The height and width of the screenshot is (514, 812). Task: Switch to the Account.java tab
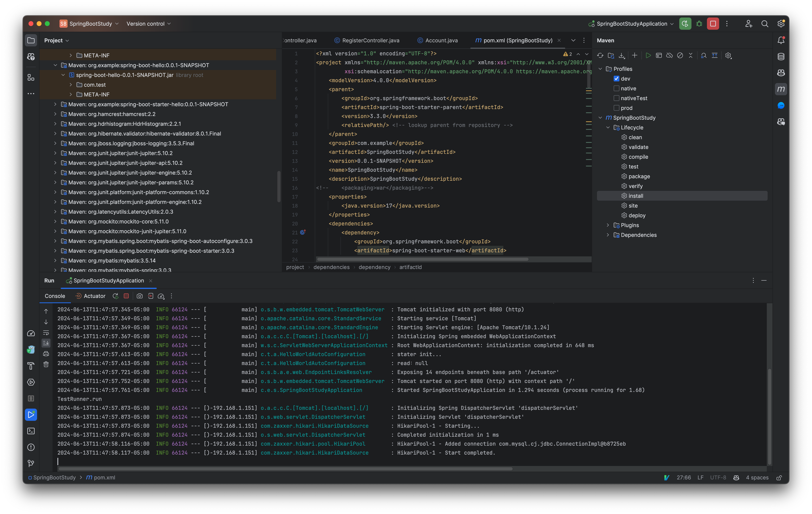(x=441, y=40)
